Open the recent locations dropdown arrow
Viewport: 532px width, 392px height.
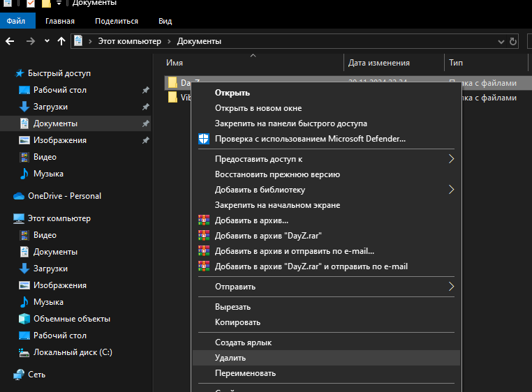click(47, 41)
